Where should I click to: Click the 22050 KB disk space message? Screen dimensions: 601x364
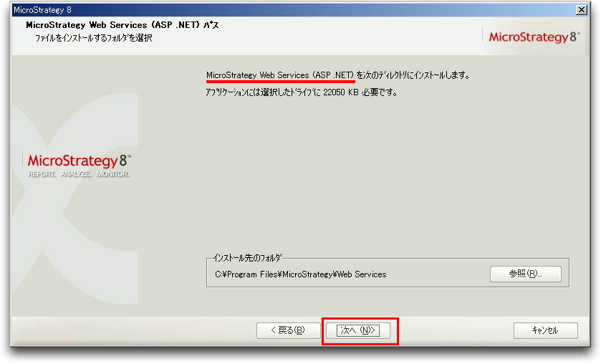click(x=302, y=92)
